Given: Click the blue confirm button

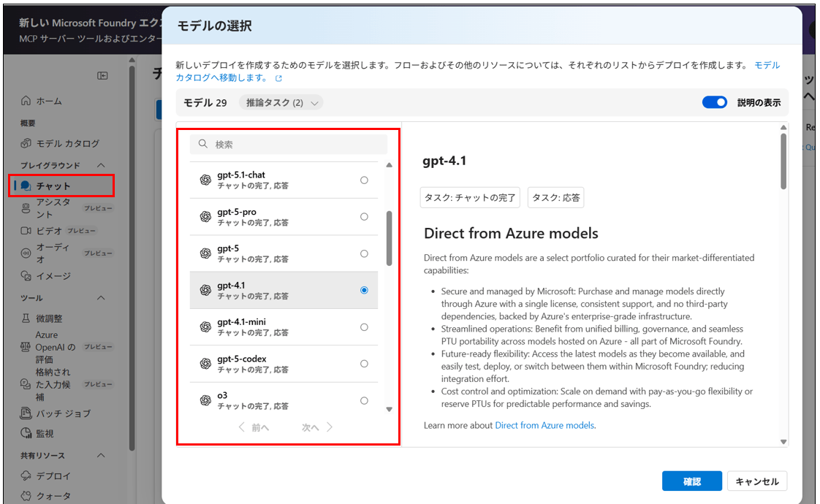Looking at the screenshot, I should coord(691,481).
